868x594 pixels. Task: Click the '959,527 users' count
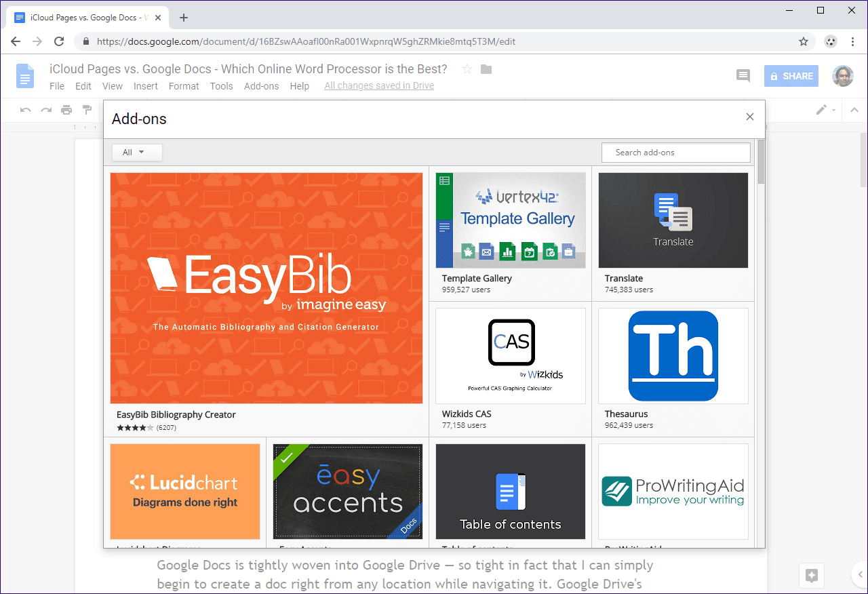point(466,290)
